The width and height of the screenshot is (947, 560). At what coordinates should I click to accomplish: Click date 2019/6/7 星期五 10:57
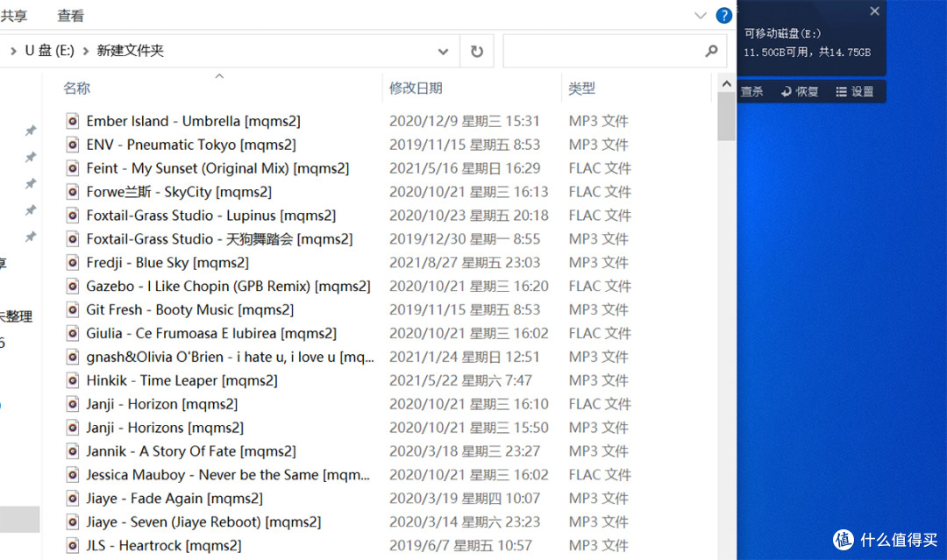(460, 545)
